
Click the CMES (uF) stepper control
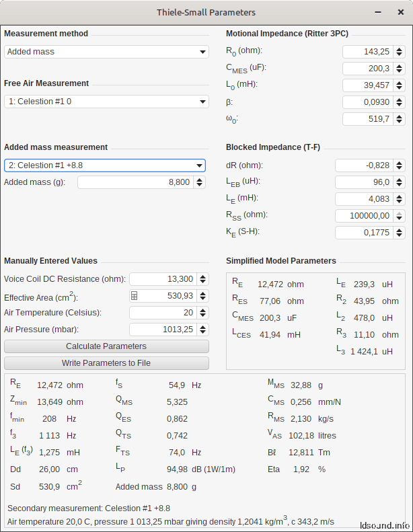click(x=400, y=69)
